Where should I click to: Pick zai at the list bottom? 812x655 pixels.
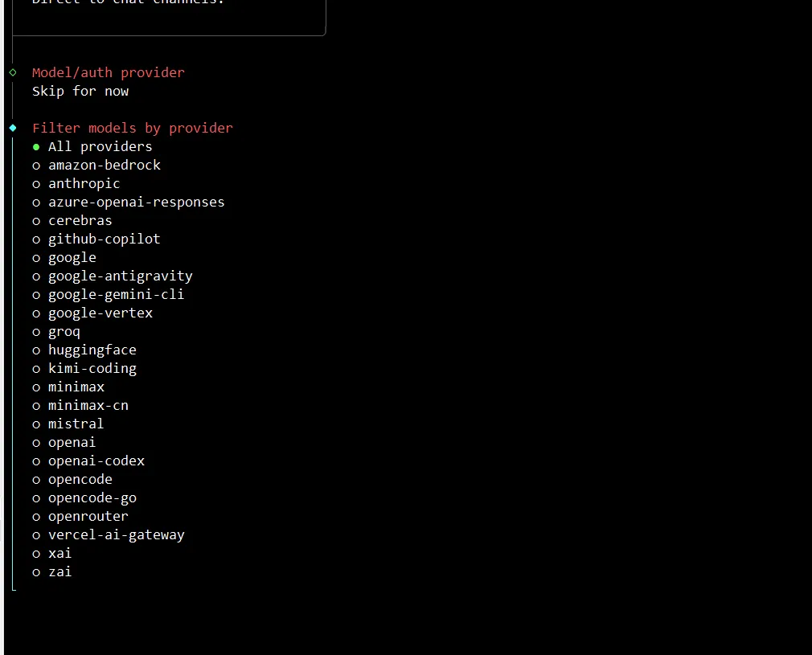[51, 572]
